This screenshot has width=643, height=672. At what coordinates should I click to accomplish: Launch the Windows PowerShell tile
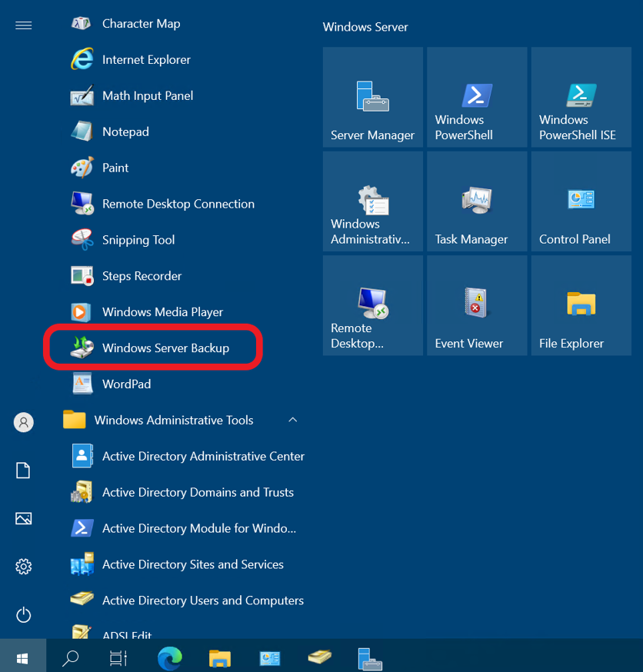(476, 97)
